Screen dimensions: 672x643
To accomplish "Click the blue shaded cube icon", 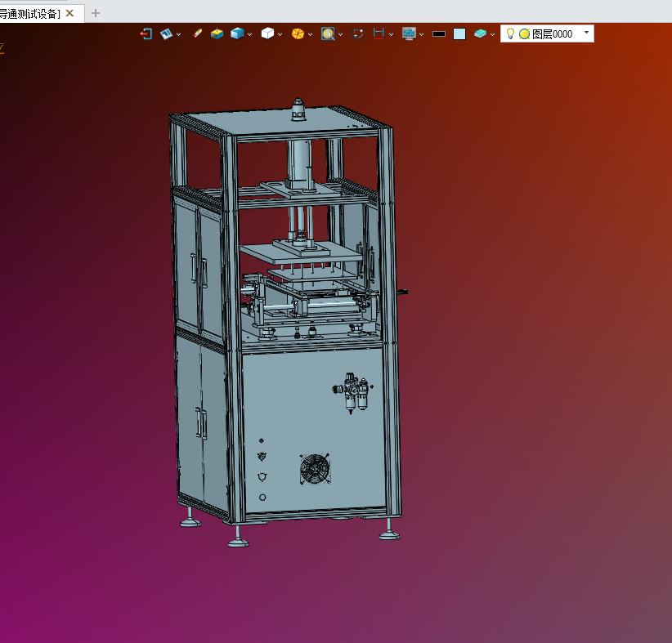I will click(237, 33).
